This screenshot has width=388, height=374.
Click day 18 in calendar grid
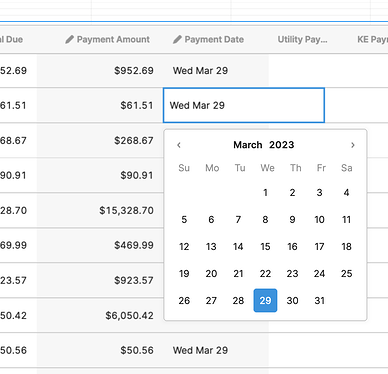[x=346, y=247]
